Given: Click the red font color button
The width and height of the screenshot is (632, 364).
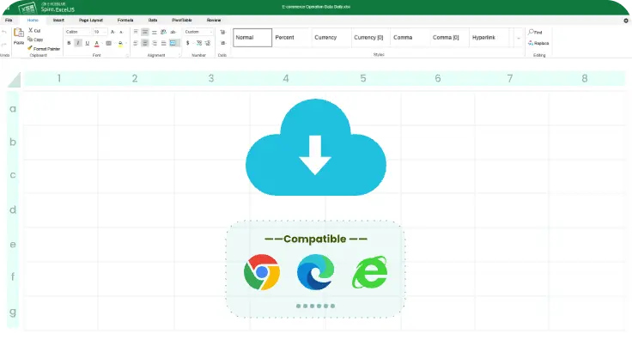Looking at the screenshot, I should (96, 43).
